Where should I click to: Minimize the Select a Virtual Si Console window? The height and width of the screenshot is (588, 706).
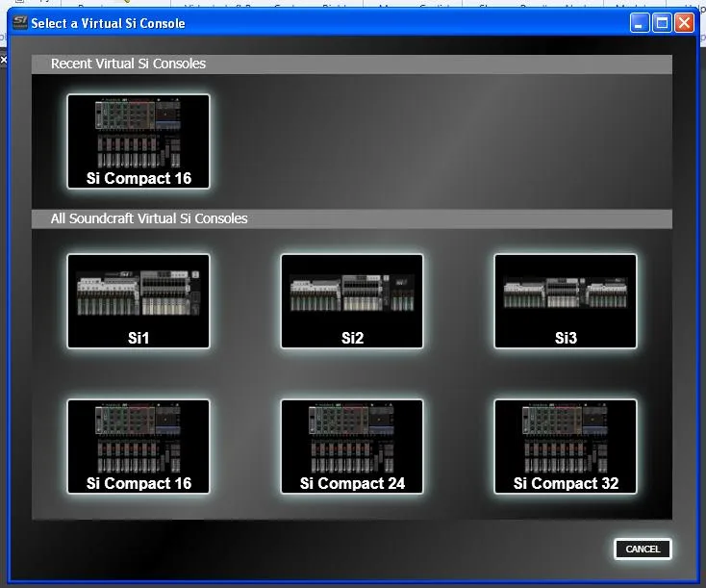click(x=639, y=22)
